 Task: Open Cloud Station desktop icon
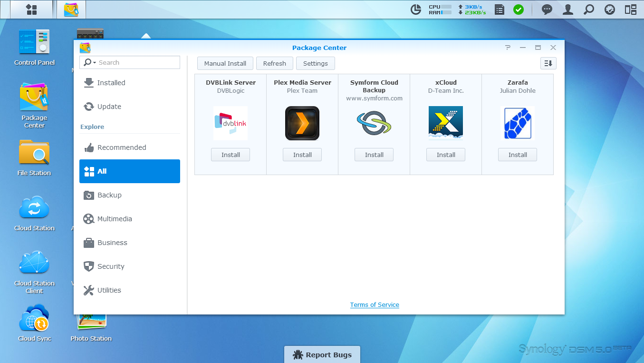[x=34, y=208]
